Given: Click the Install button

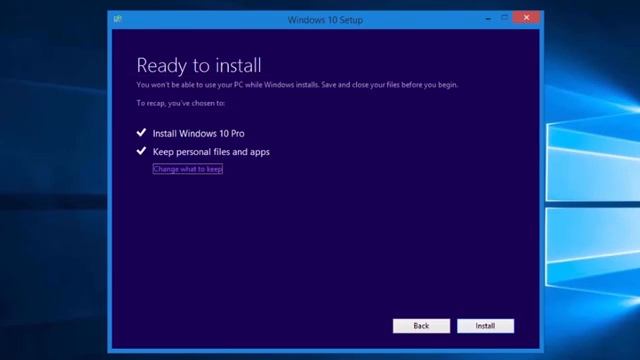Looking at the screenshot, I should (485, 326).
